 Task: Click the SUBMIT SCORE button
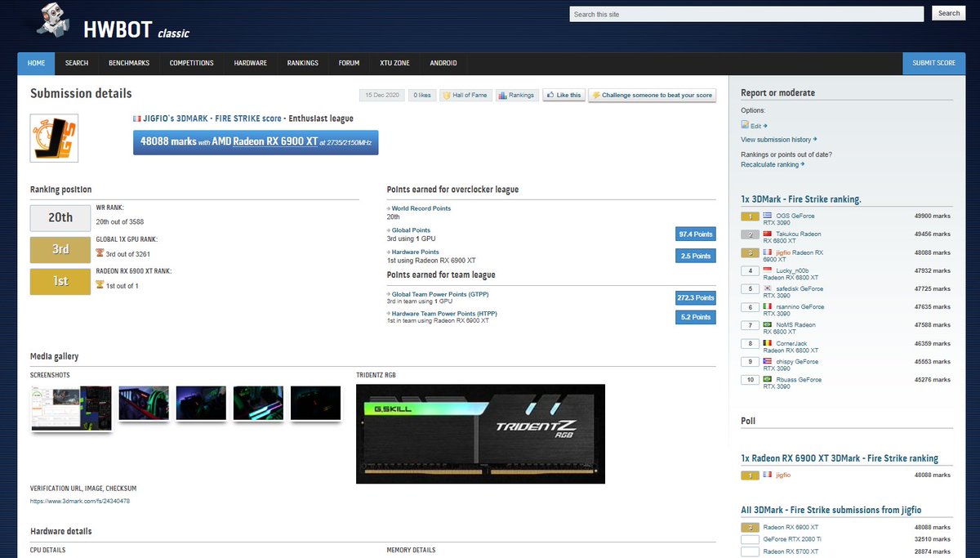point(933,63)
